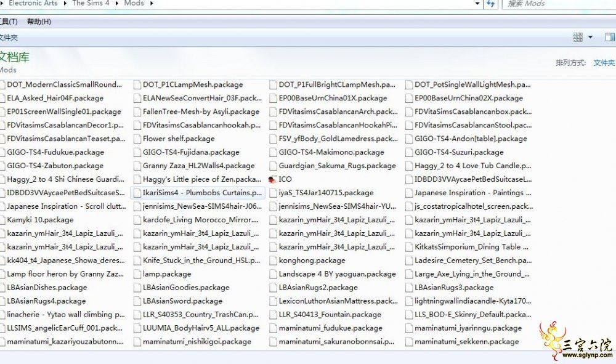Open the address bar history dropdown
This screenshot has height=364, width=616.
pos(477,4)
